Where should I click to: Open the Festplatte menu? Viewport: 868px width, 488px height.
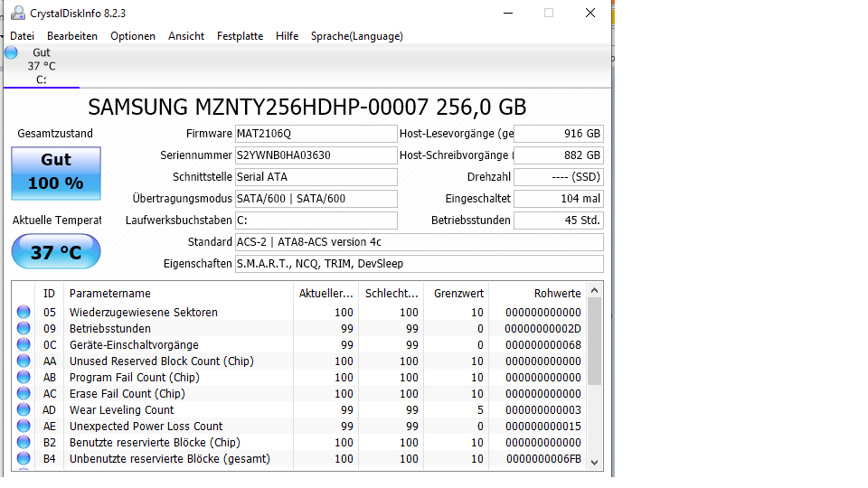[240, 36]
